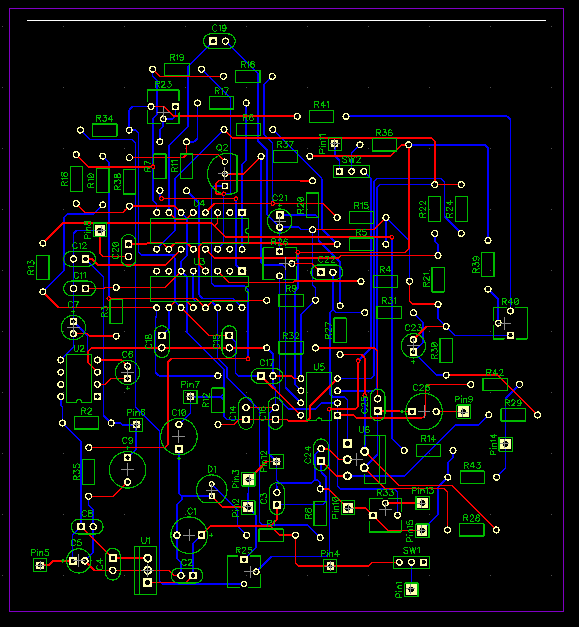579x627 pixels.
Task: Select the U1 regulator footprint
Action: coord(146,570)
